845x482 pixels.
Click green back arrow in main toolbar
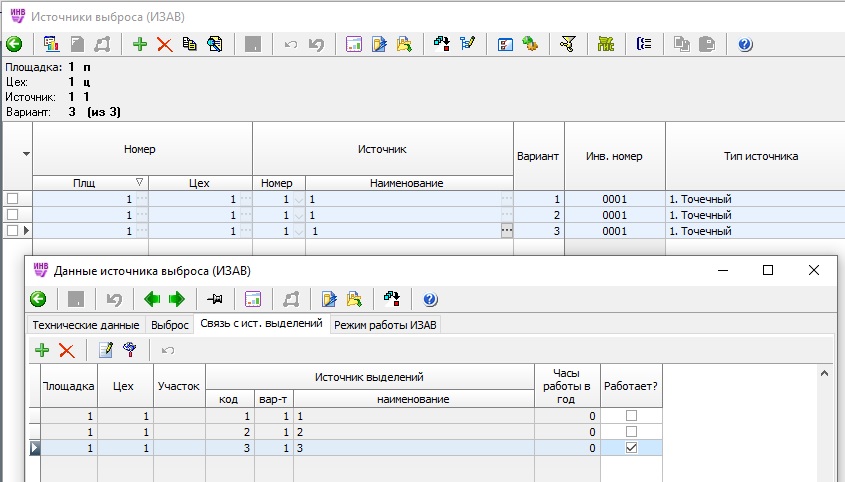14,44
